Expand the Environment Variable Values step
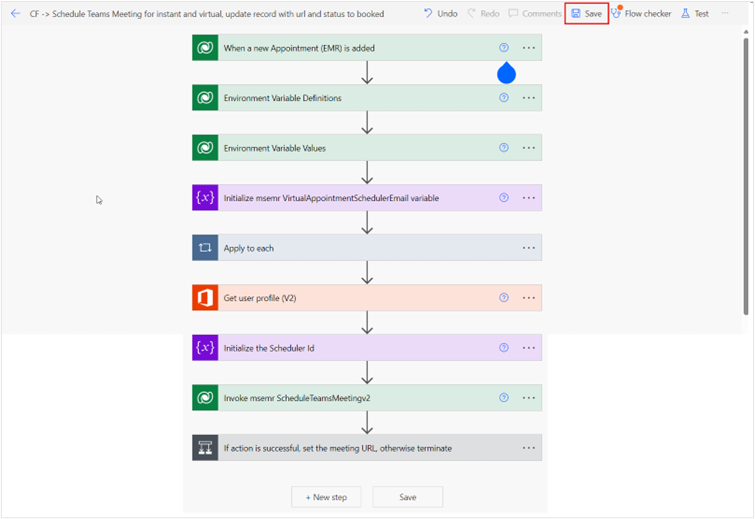The width and height of the screenshot is (755, 519). [x=367, y=148]
